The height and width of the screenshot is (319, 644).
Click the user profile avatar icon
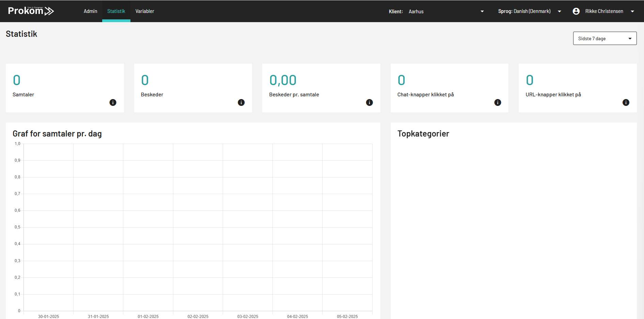(x=576, y=11)
